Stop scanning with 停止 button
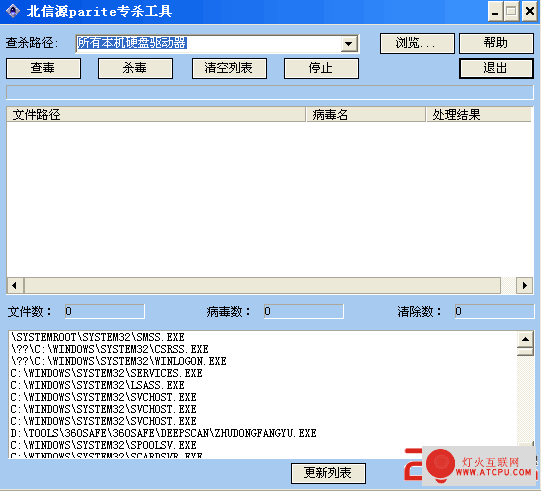This screenshot has height=491, width=541. [321, 68]
